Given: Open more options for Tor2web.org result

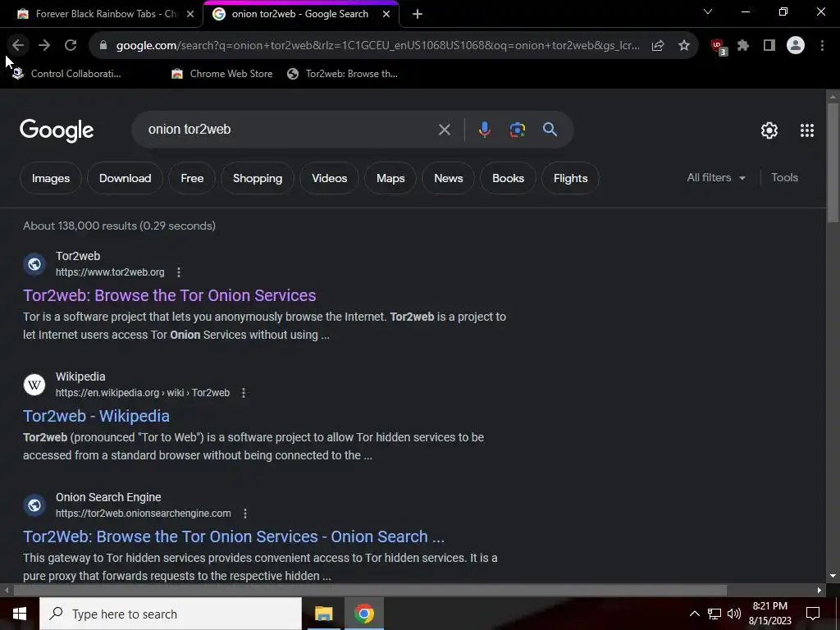Looking at the screenshot, I should 179,272.
